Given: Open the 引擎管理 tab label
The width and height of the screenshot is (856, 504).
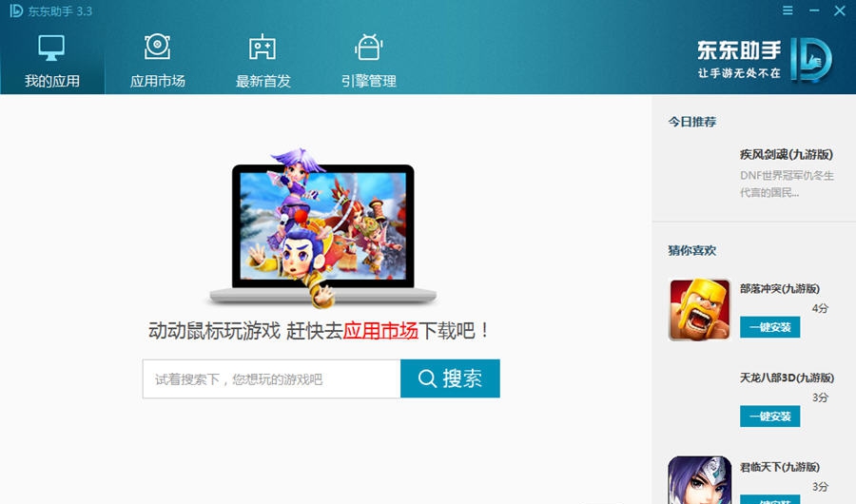Looking at the screenshot, I should [369, 81].
